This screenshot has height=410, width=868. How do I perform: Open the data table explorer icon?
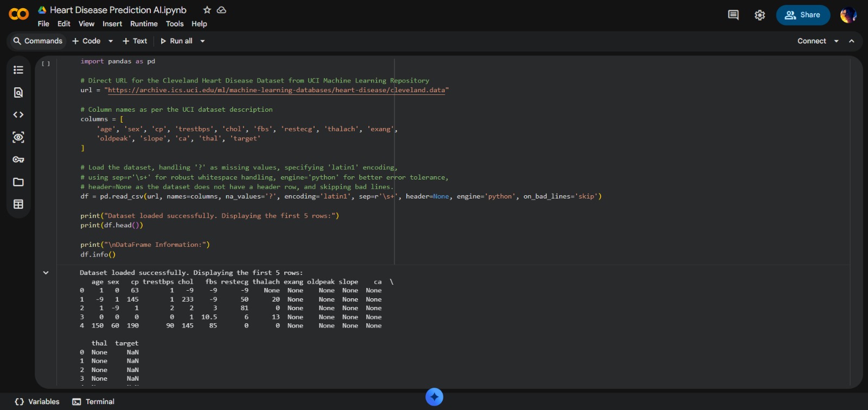(18, 204)
